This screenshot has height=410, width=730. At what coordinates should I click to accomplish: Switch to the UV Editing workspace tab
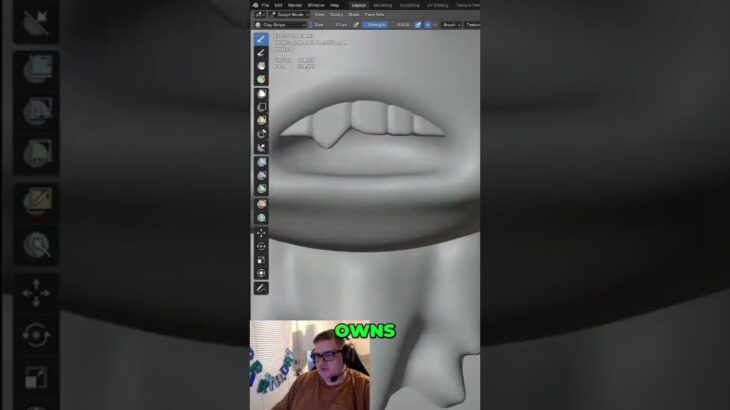[x=438, y=5]
